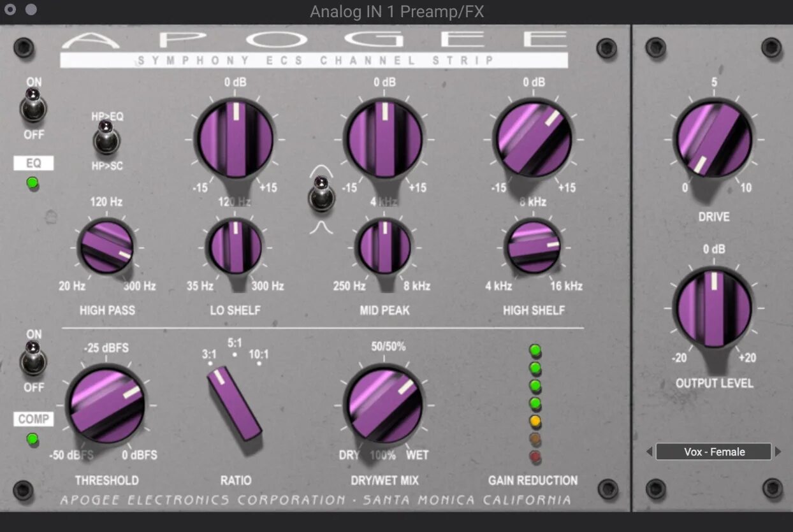This screenshot has width=793, height=532.
Task: Click the window close button in title bar
Action: (x=10, y=10)
